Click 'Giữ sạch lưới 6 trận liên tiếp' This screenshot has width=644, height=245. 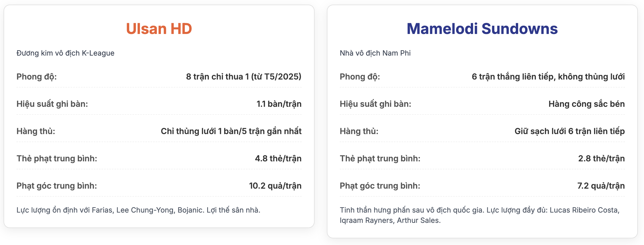click(x=569, y=131)
